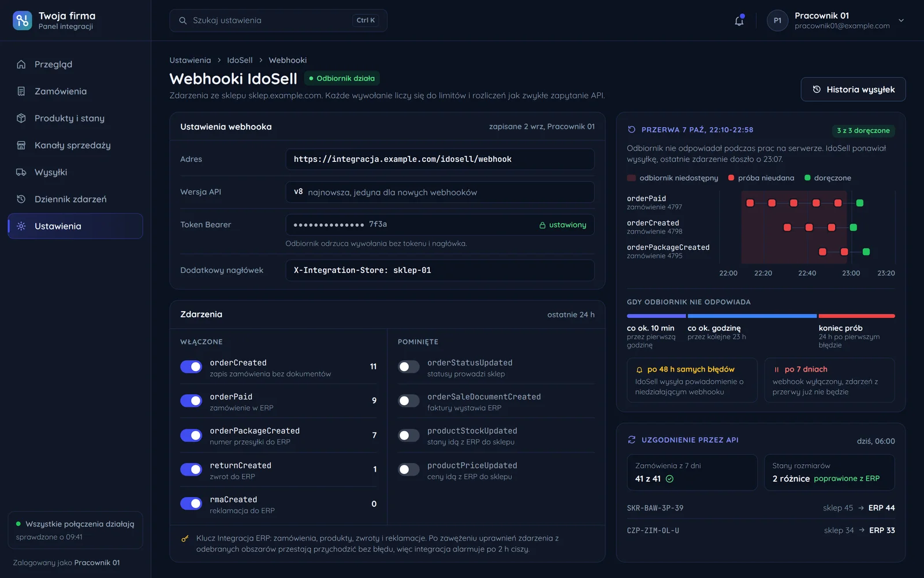Click the lock icon beside ustawiony
Viewport: 924px width, 578px height.
click(542, 225)
